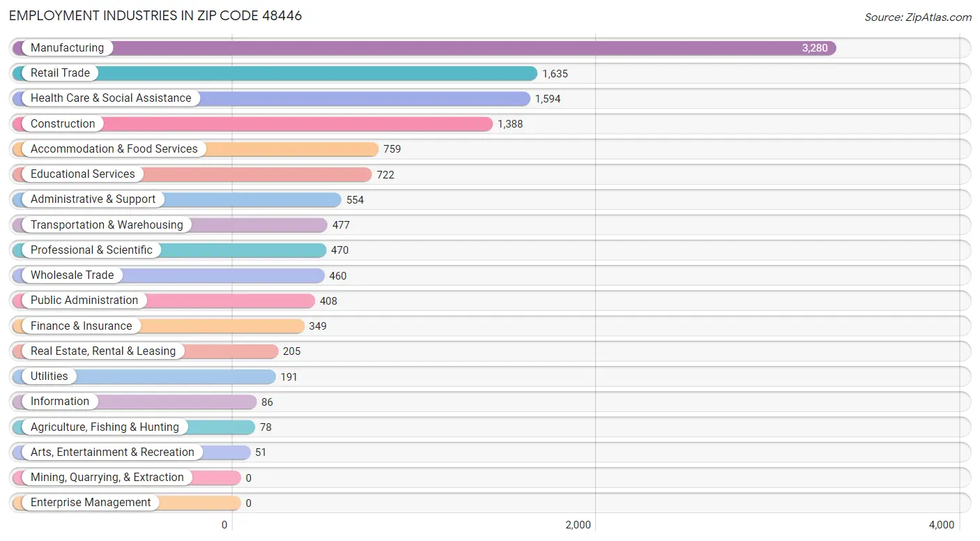Click Mining, Quarrying, & Extraction label
Image resolution: width=980 pixels, height=541 pixels.
tap(107, 478)
